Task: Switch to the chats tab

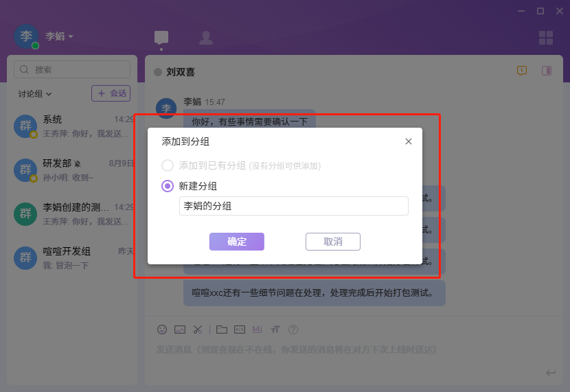Action: click(161, 38)
